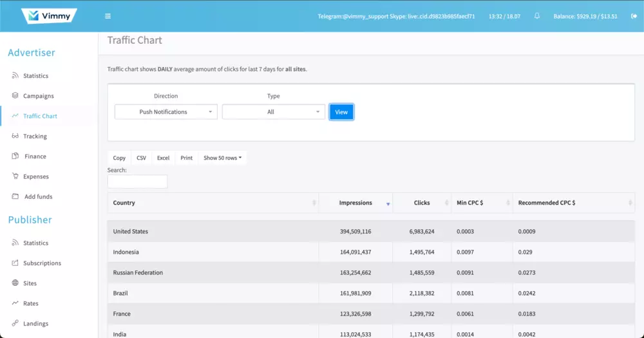The width and height of the screenshot is (644, 338).
Task: Click the Recommended CPC sort arrows
Action: pos(630,203)
